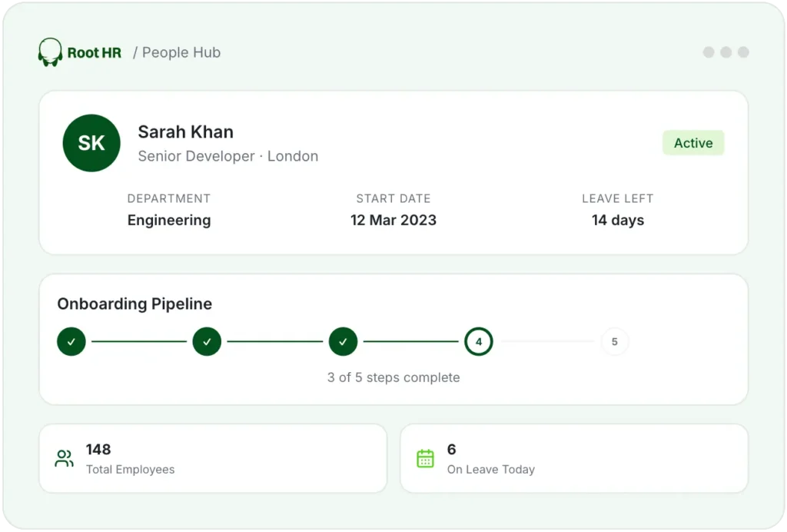787x532 pixels.
Task: Click the first window control dot
Action: point(709,52)
